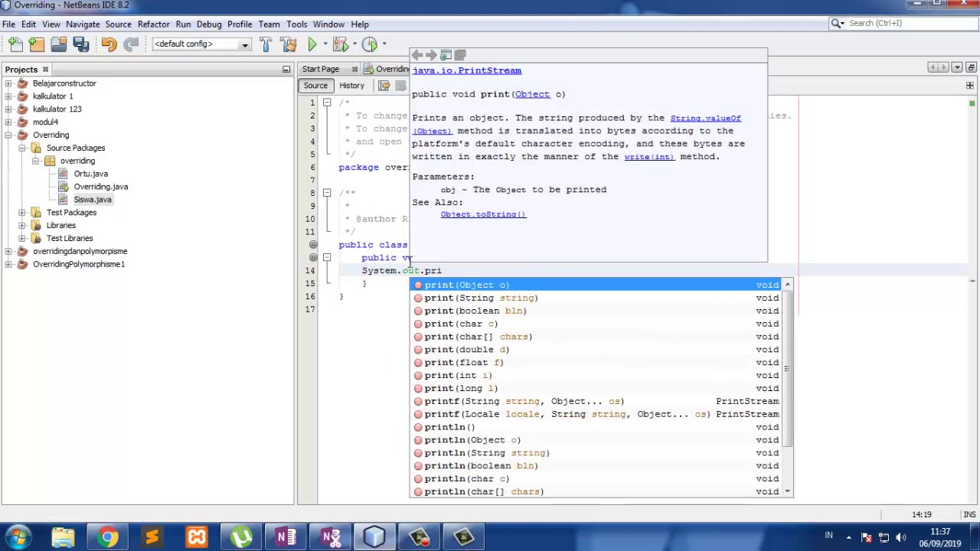The image size is (980, 551).
Task: Expand the kalkulator 1 project node
Action: [x=8, y=96]
